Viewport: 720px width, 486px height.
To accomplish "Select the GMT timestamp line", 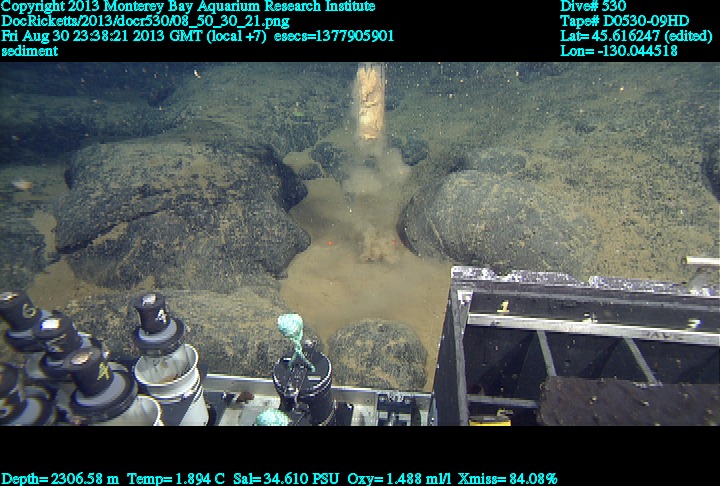I will point(198,35).
